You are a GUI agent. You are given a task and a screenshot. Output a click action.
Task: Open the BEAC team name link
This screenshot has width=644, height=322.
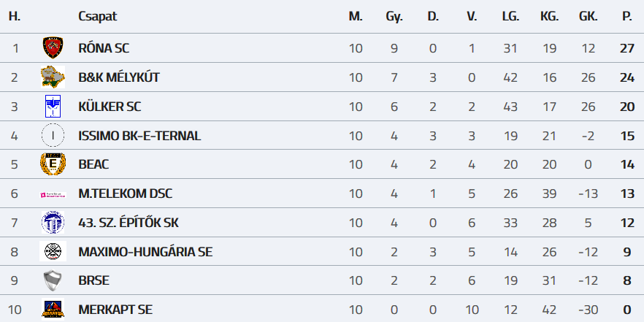pyautogui.click(x=93, y=164)
